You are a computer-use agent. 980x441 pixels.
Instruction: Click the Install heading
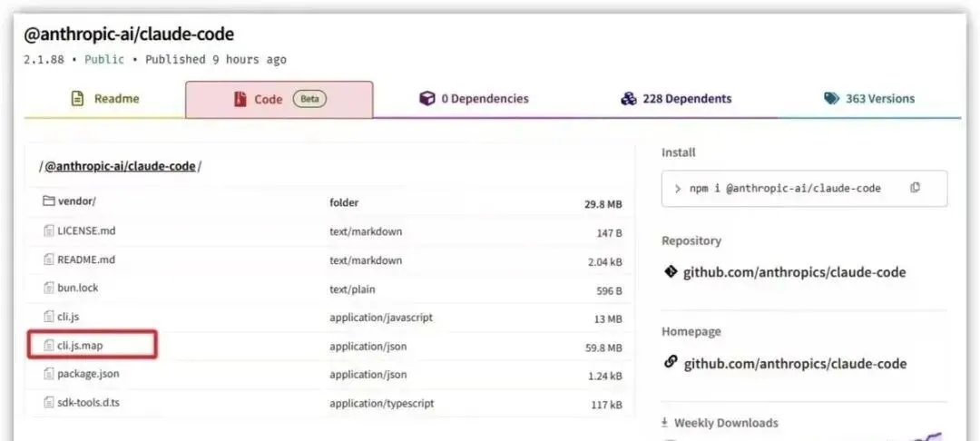[x=679, y=152]
